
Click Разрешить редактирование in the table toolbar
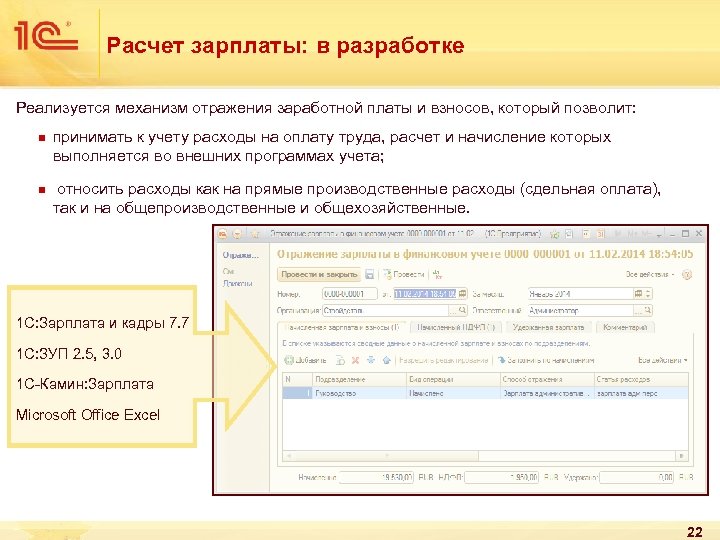click(x=443, y=360)
